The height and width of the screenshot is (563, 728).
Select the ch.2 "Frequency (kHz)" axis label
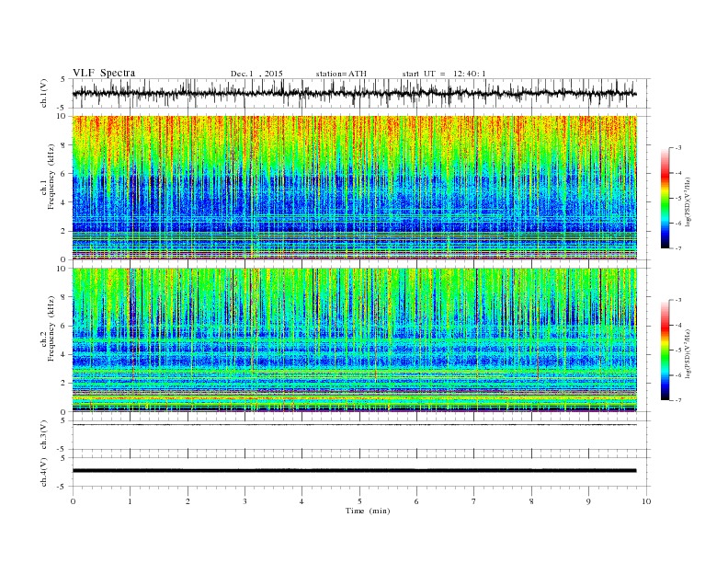51,329
